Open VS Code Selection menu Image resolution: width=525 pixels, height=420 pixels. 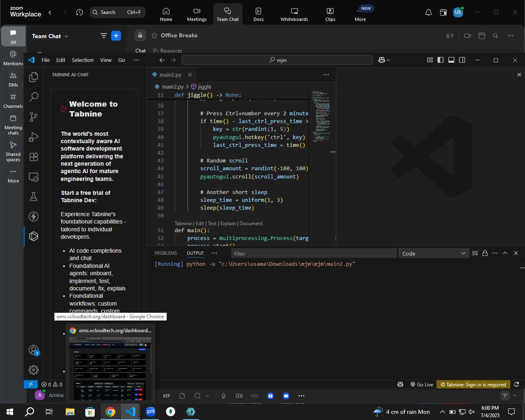pyautogui.click(x=82, y=60)
